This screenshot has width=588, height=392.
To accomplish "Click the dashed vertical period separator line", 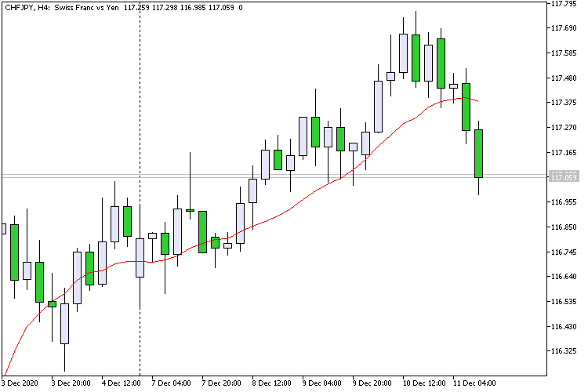I will tap(140, 187).
